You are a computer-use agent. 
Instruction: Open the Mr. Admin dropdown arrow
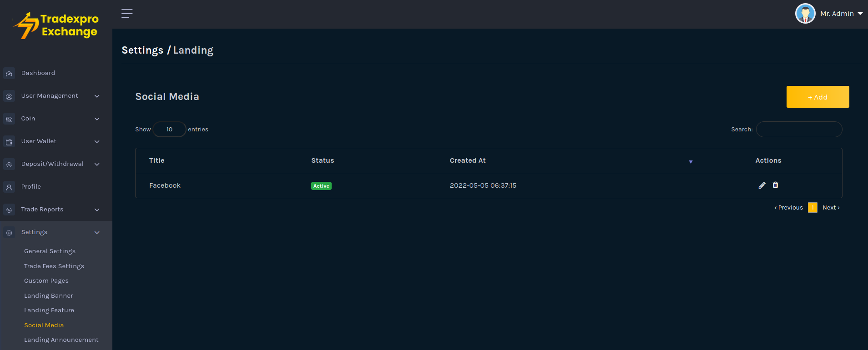pos(860,14)
